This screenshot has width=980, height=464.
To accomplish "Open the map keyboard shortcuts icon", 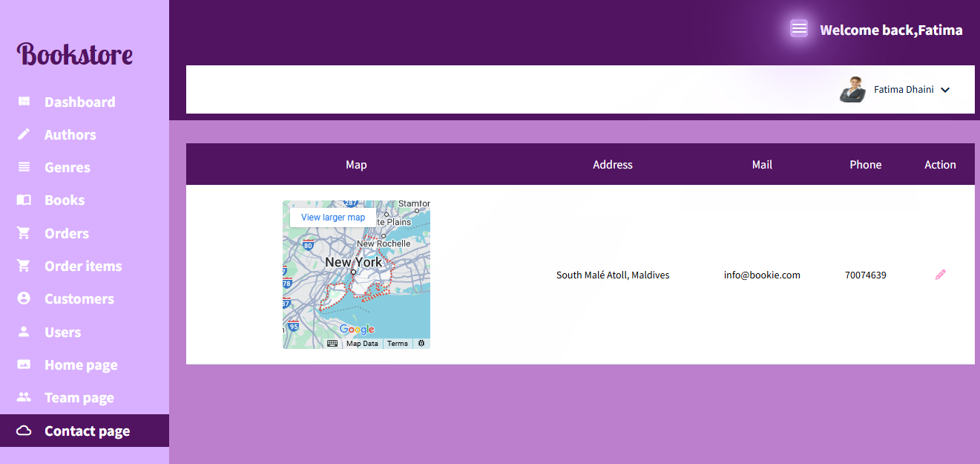I will [x=332, y=344].
